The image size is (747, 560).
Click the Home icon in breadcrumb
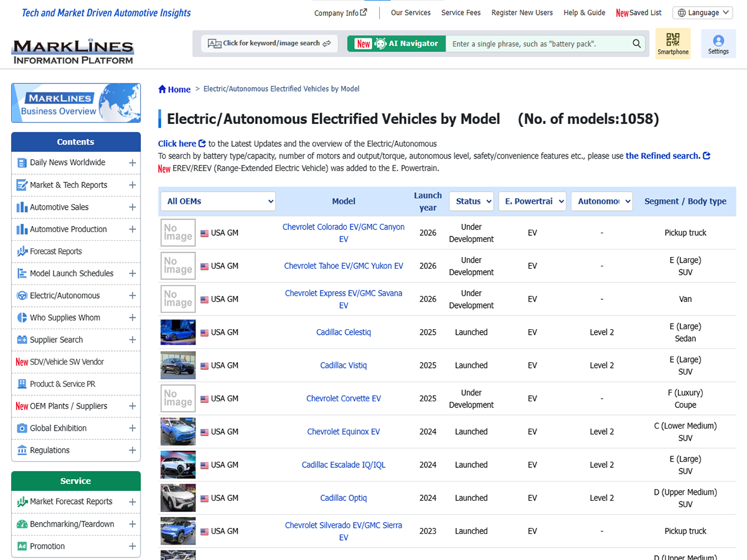tap(162, 90)
